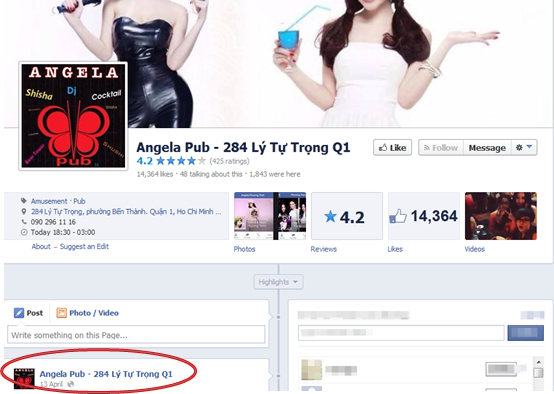
Task: Click the Photo / Video image icon
Action: (x=61, y=313)
